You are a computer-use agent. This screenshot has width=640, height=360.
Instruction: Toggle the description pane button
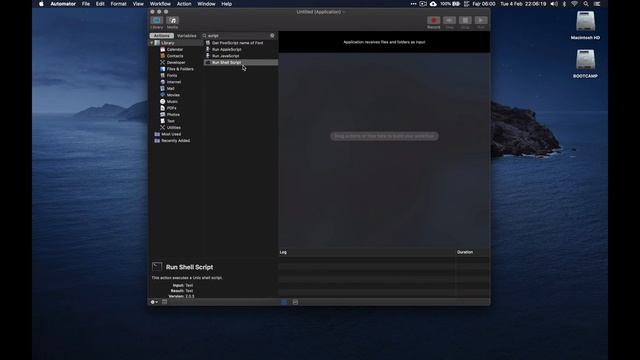tap(164, 302)
